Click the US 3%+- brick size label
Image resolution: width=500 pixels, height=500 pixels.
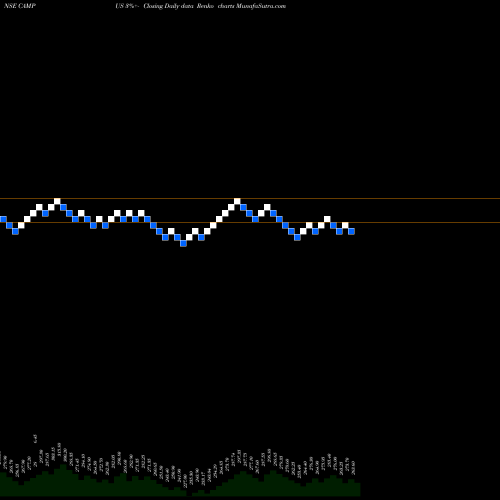coord(127,6)
